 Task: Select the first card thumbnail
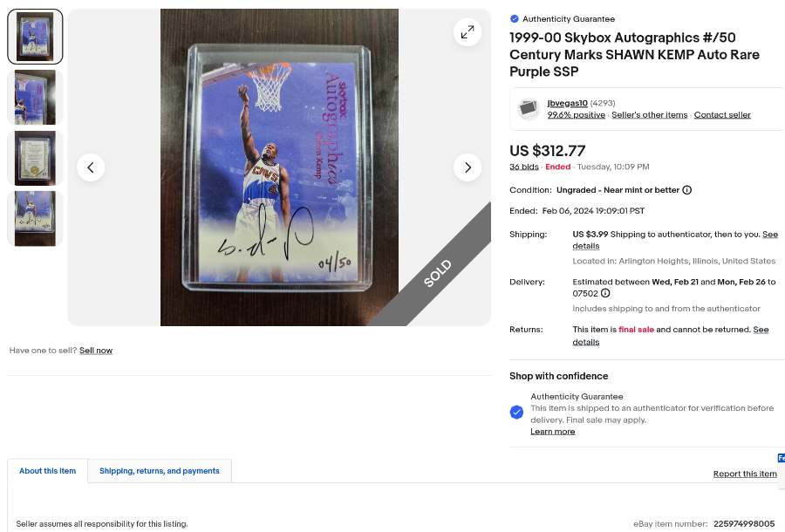click(x=35, y=37)
